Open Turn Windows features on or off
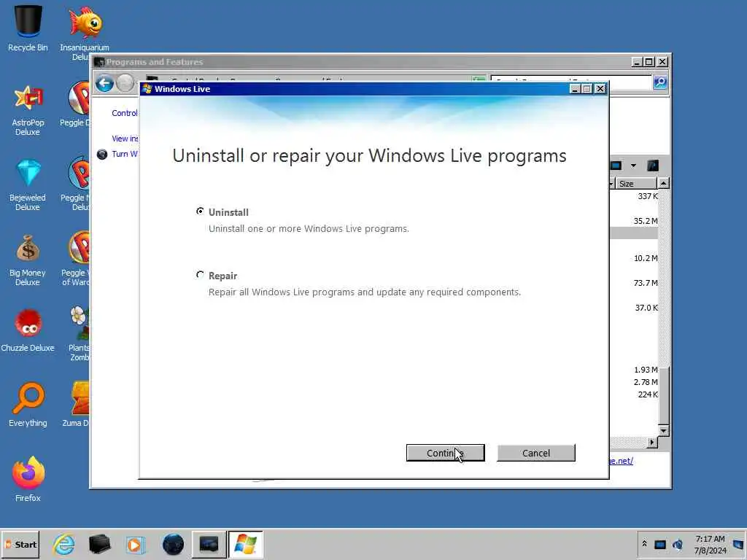747x560 pixels. coord(124,154)
